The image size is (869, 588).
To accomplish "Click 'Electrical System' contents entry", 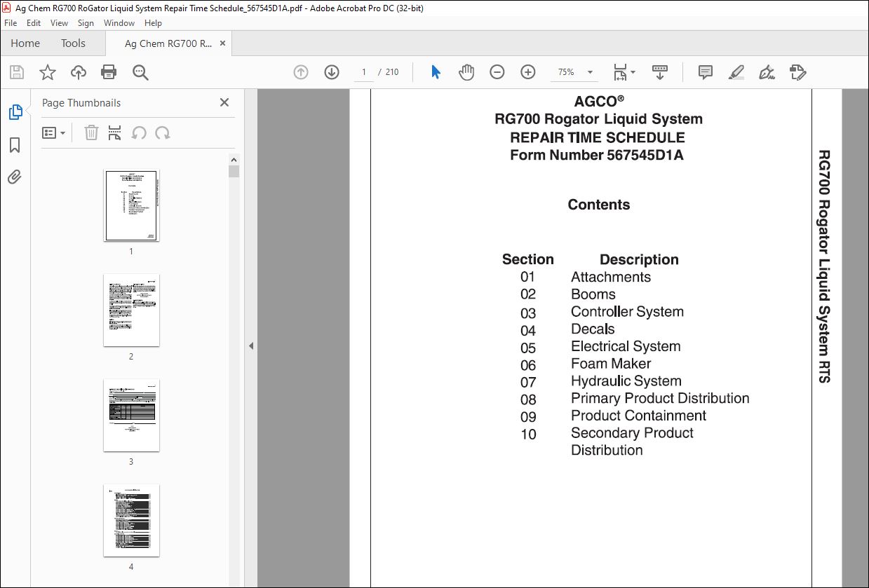I will (x=626, y=346).
